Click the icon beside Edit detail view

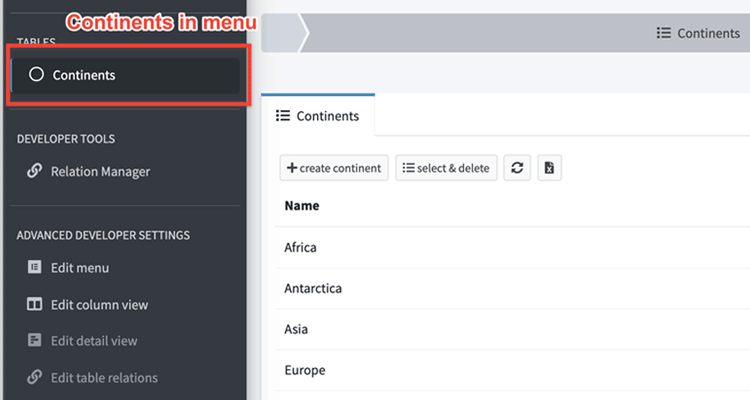[x=34, y=341]
